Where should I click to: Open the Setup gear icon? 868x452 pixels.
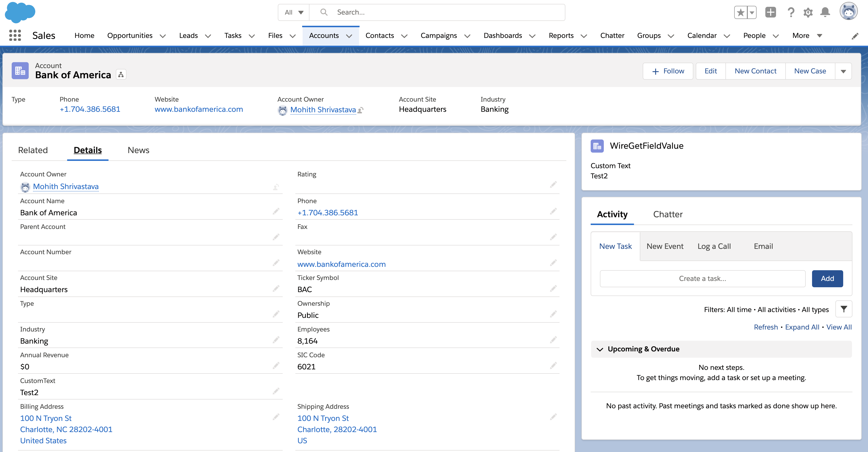tap(808, 12)
